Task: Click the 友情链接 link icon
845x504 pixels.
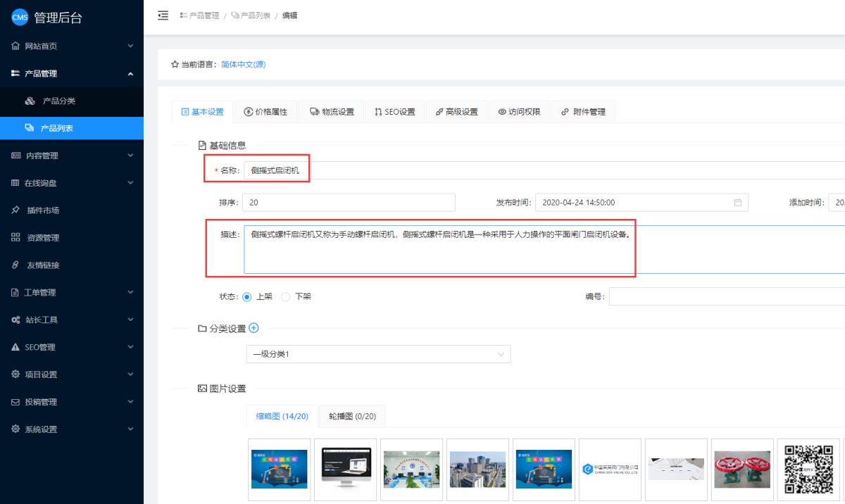Action: tap(15, 265)
